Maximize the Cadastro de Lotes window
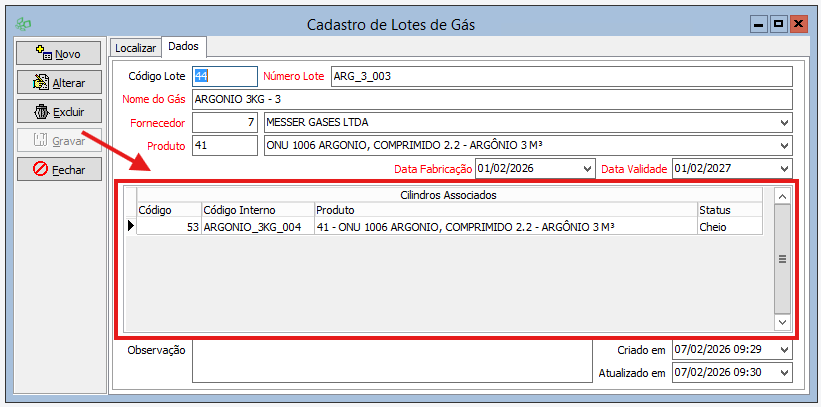The width and height of the screenshot is (821, 407). point(778,22)
